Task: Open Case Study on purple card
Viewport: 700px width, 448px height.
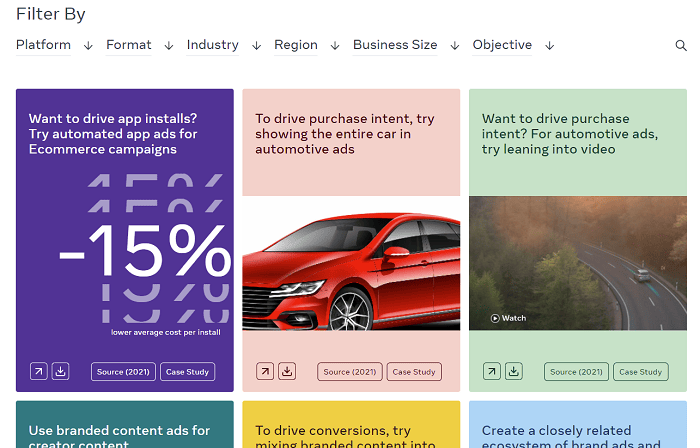Action: (x=187, y=371)
